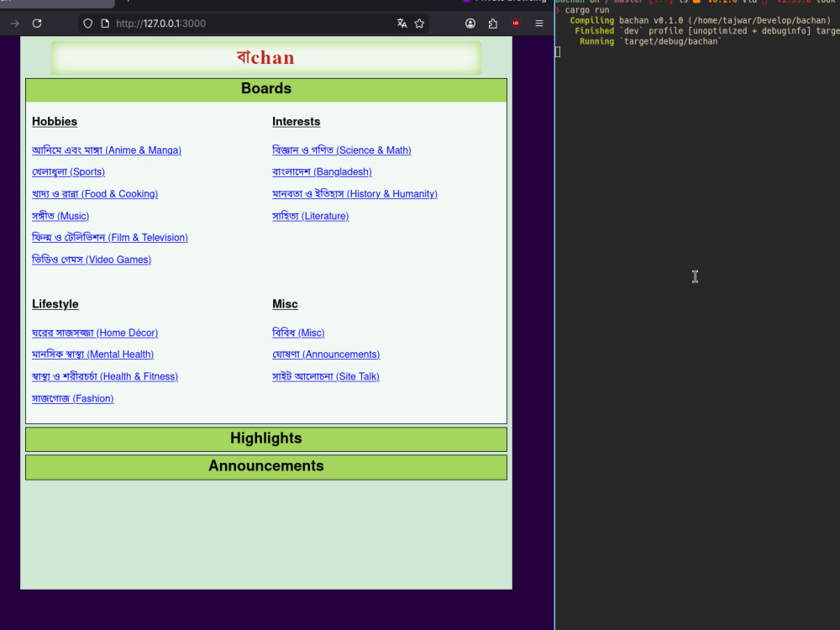Screen dimensions: 840x630
Task: Open the Sports board link
Action: (69, 172)
